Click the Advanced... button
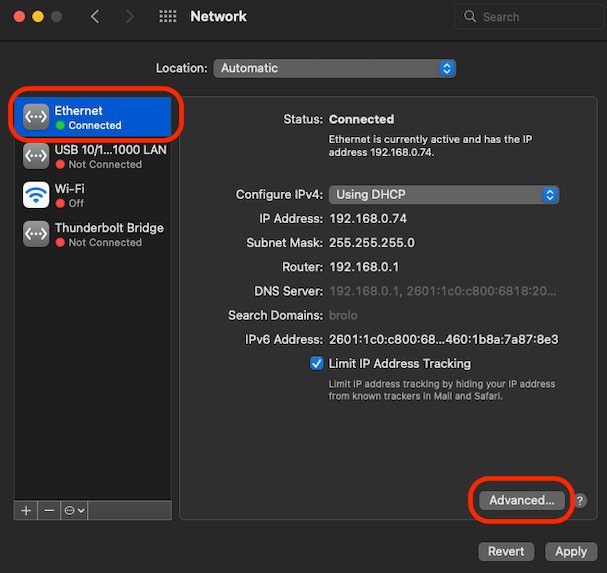607x573 pixels. coord(521,500)
